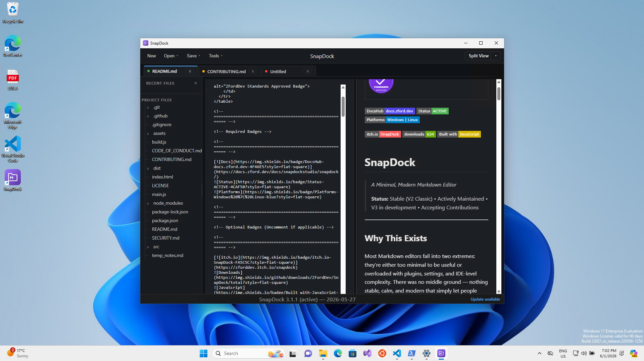Open DevCenter desktop shortcut
The width and height of the screenshot is (644, 361).
pyautogui.click(x=13, y=46)
